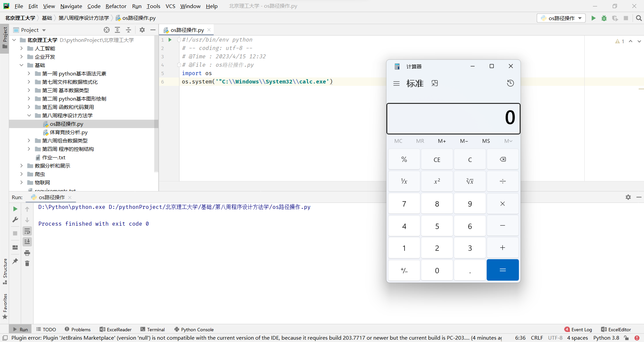Viewport: 644px width, 342px height.
Task: Toggle soft-wrap in Run console
Action: pos(27,231)
